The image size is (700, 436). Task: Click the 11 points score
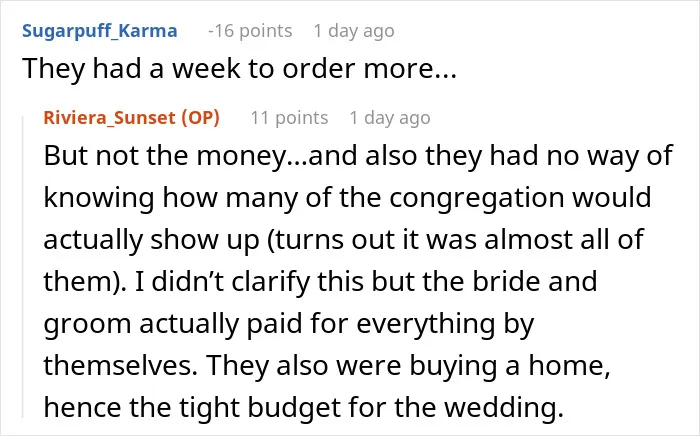click(289, 118)
